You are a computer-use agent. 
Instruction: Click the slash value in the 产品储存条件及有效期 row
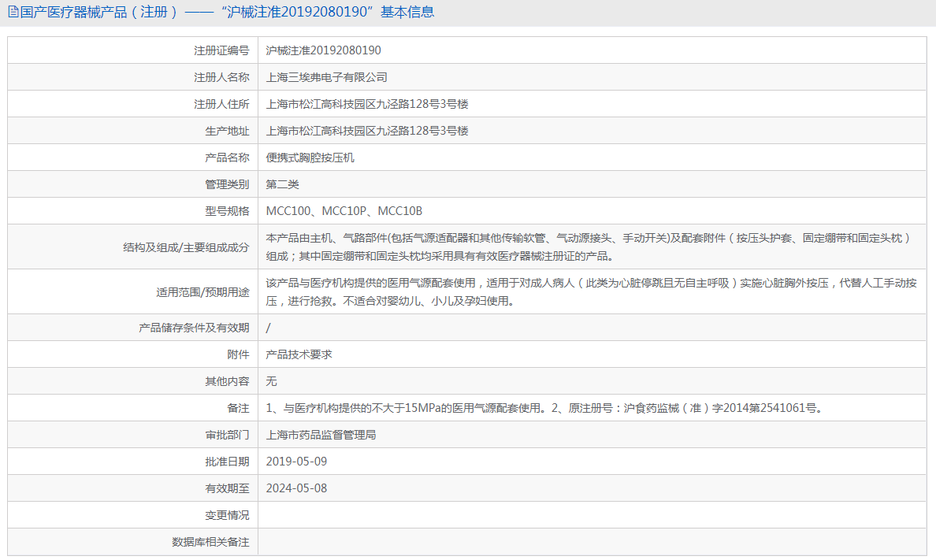click(268, 328)
